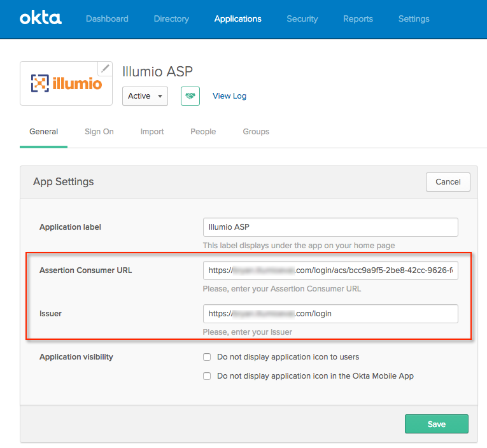
Task: Switch to the Import tab
Action: [x=152, y=132]
